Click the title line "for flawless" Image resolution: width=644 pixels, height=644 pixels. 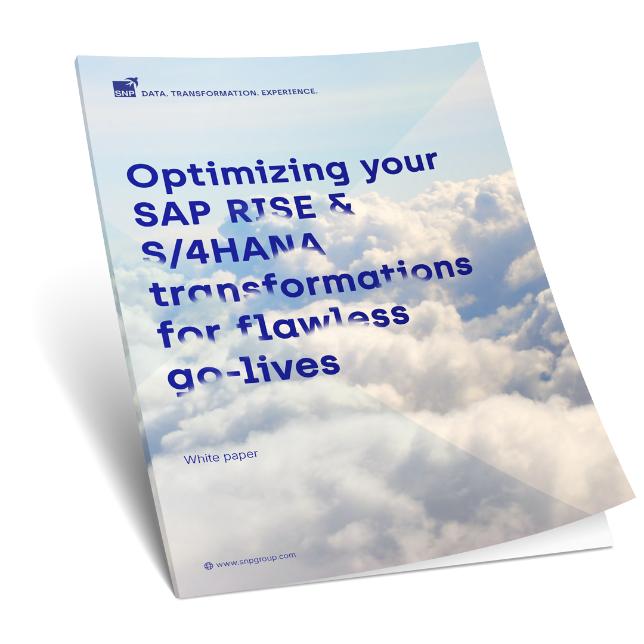coord(283,326)
